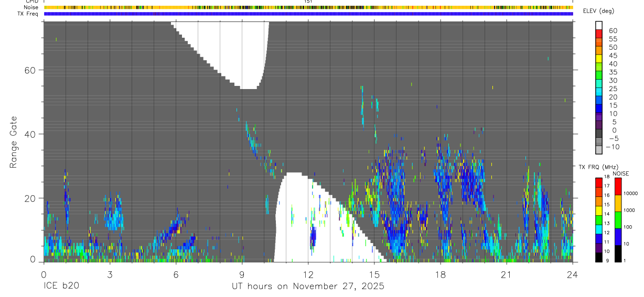This screenshot has height=297, width=644.
Task: Click the '10000' label on NOISE scale
Action: click(630, 193)
